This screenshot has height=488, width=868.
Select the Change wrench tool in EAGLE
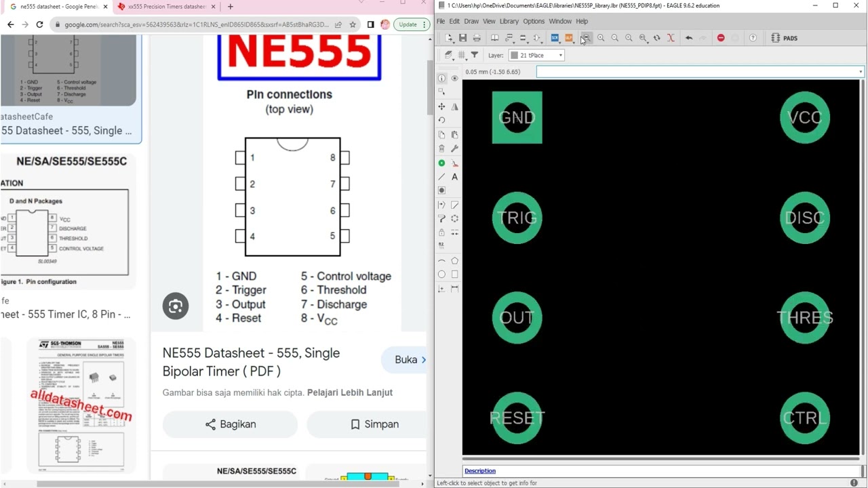[454, 148]
